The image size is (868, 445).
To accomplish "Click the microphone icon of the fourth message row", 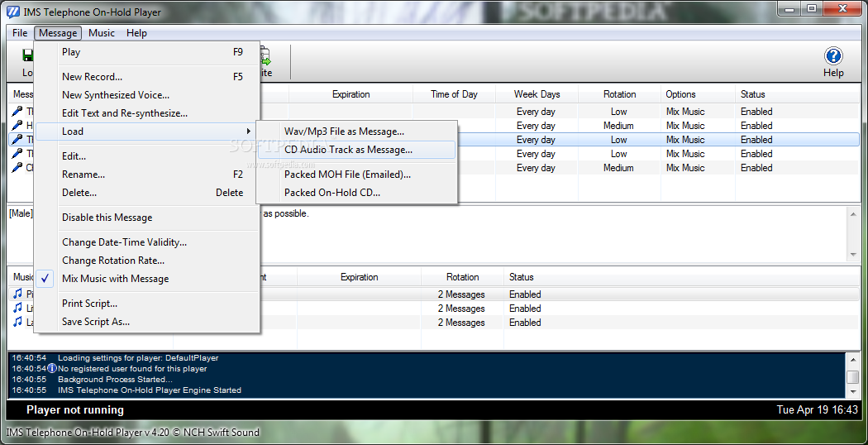I will (17, 154).
